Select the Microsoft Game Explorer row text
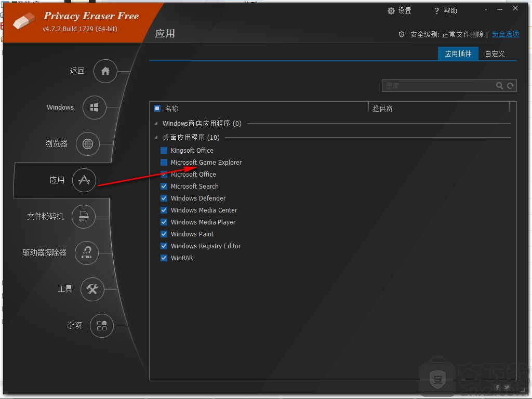Image resolution: width=532 pixels, height=399 pixels. click(x=206, y=163)
